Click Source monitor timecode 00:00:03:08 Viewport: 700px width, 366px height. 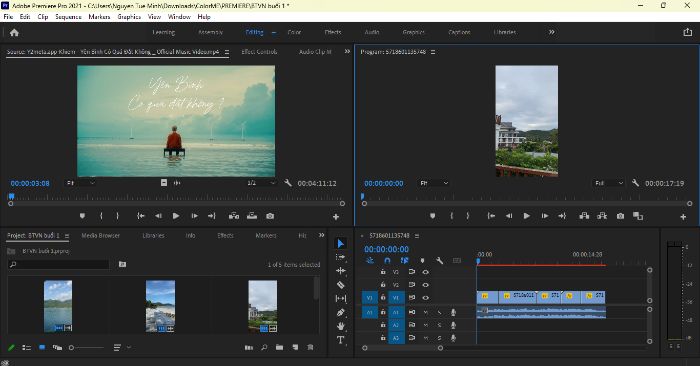(30, 183)
